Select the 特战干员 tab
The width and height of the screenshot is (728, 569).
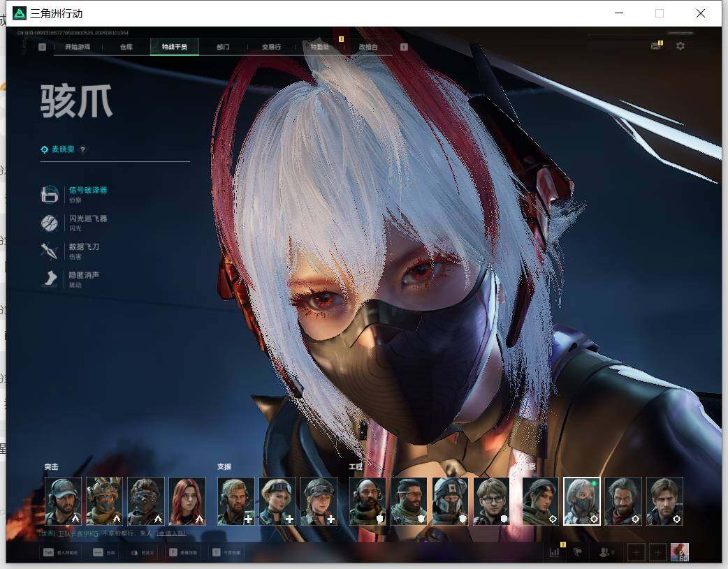coord(175,47)
